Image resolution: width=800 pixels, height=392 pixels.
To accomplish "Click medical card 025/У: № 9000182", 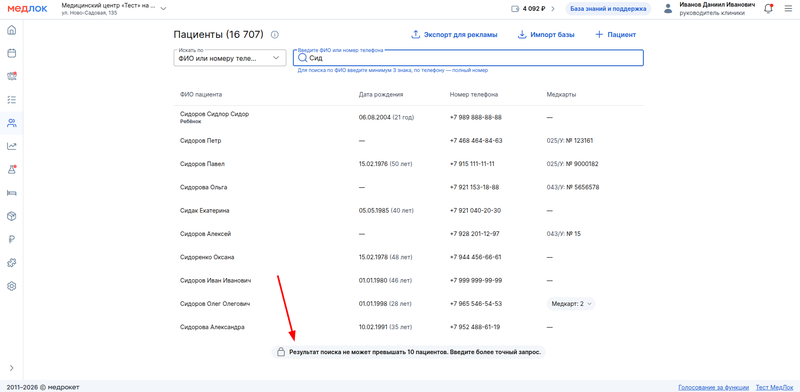I will tap(572, 164).
